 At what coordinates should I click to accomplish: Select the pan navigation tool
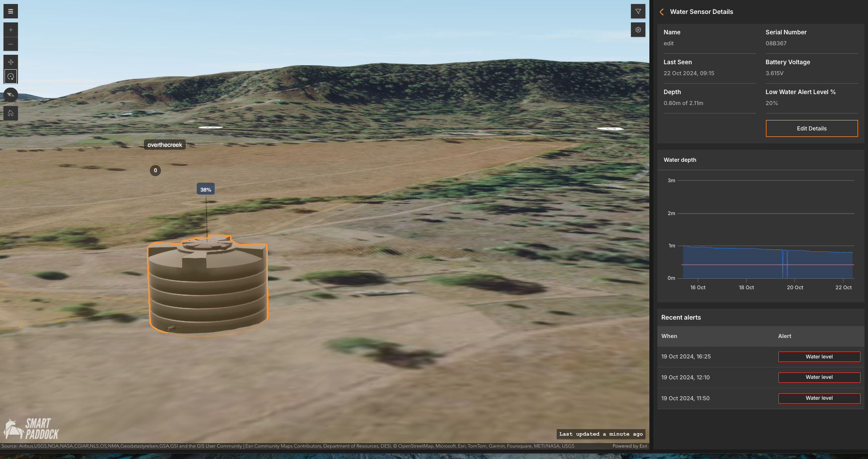[x=10, y=62]
